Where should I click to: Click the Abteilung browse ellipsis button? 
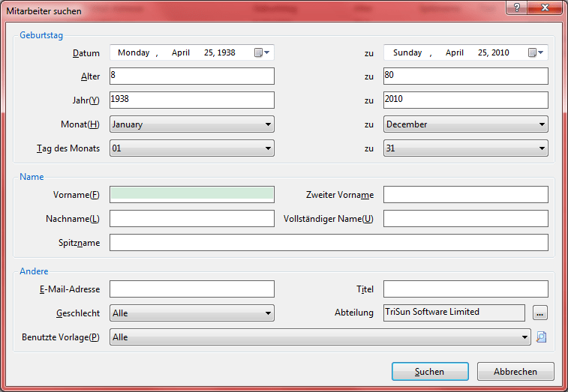coord(539,313)
